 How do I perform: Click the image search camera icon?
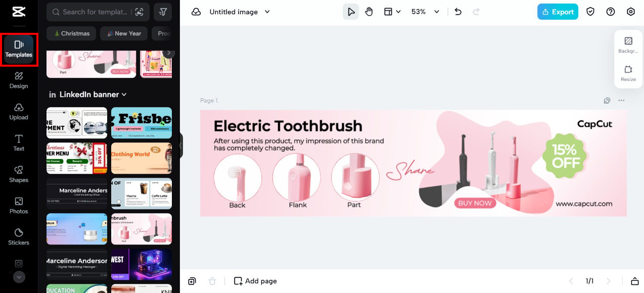[139, 12]
